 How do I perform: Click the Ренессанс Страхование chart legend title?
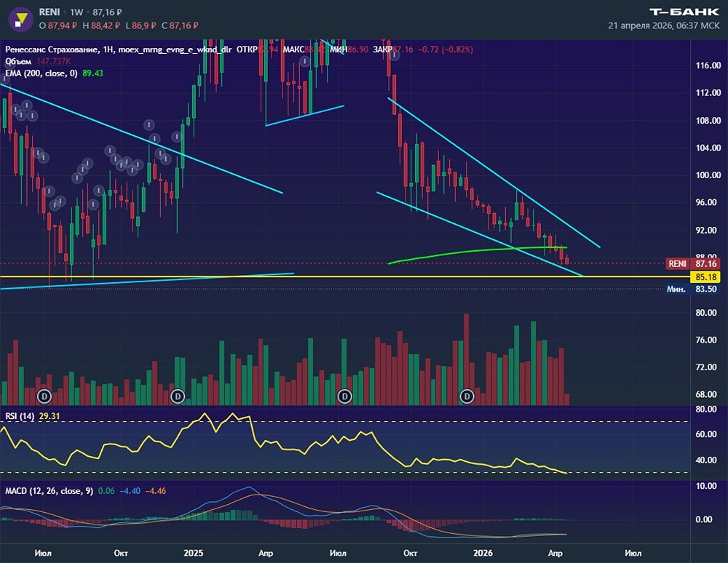[x=52, y=49]
